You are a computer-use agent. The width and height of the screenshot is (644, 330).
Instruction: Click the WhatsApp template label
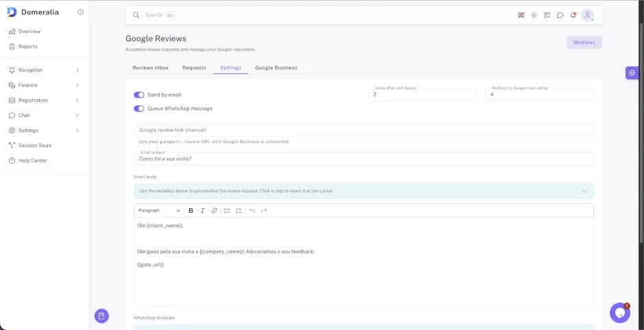pos(154,318)
